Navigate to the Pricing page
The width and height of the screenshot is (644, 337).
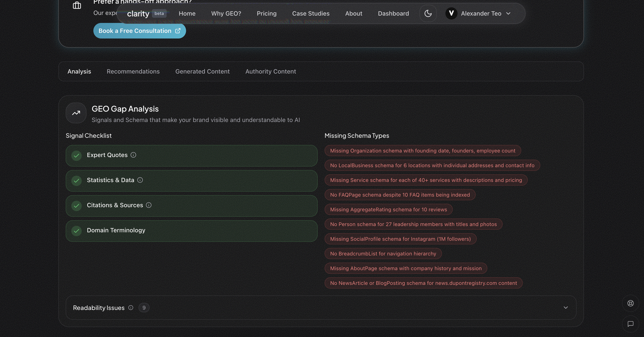[266, 13]
